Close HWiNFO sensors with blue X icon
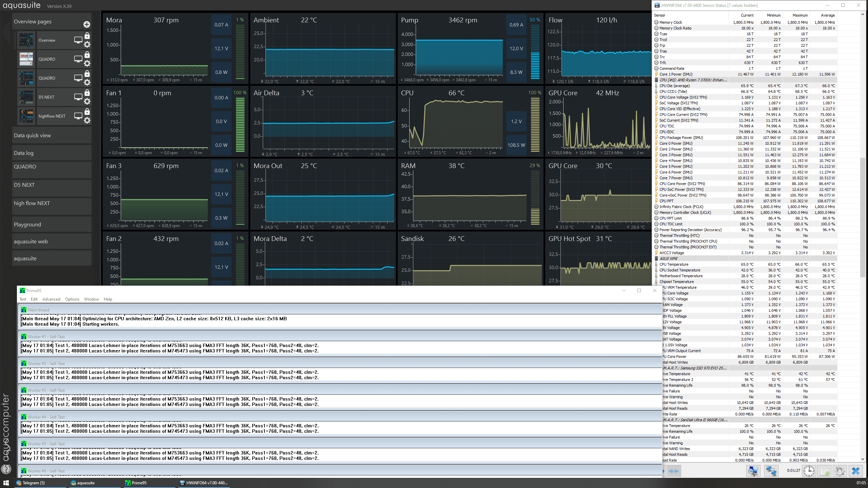This screenshot has width=868, height=488. click(x=855, y=471)
